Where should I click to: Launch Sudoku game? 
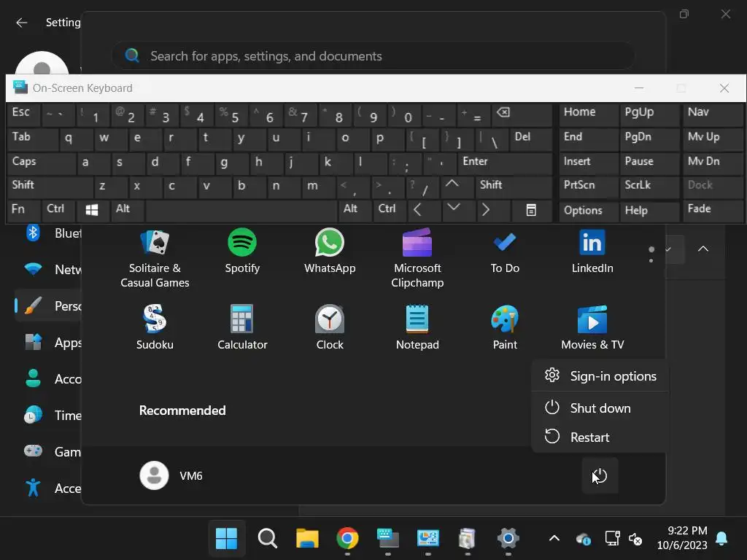tap(155, 327)
